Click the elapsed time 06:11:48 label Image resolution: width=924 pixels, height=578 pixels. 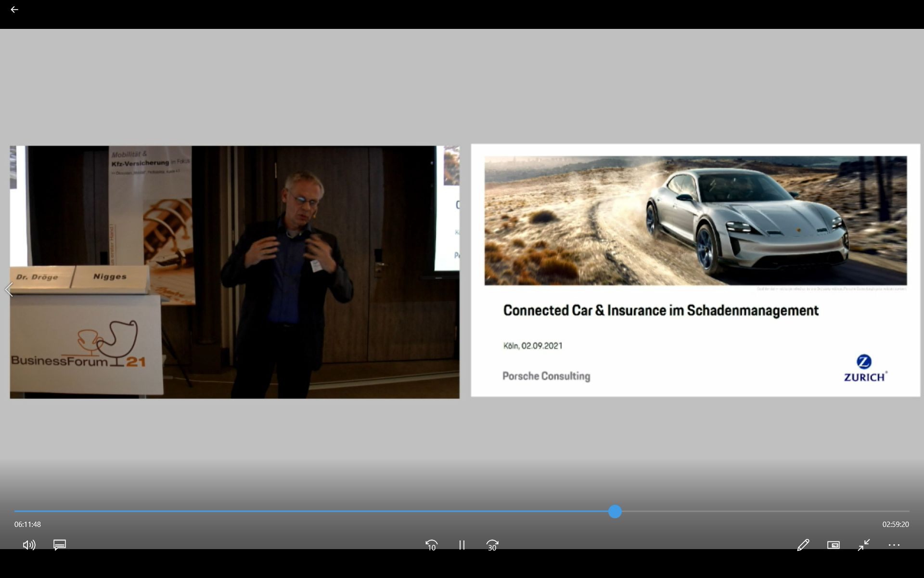pos(27,524)
